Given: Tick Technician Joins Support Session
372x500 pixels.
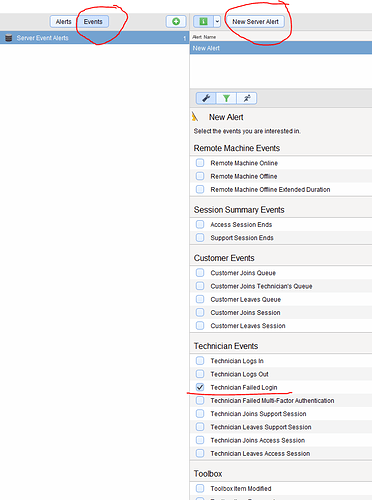Looking at the screenshot, I should click(x=200, y=414).
